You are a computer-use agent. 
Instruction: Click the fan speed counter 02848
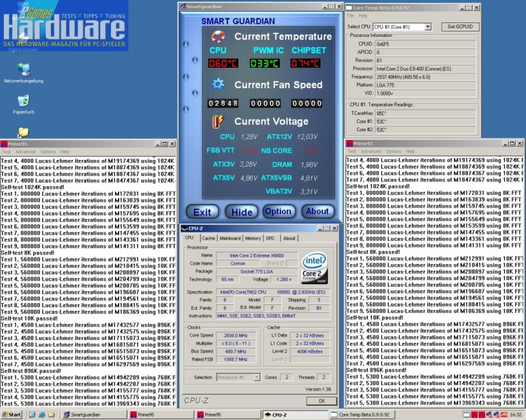point(223,103)
